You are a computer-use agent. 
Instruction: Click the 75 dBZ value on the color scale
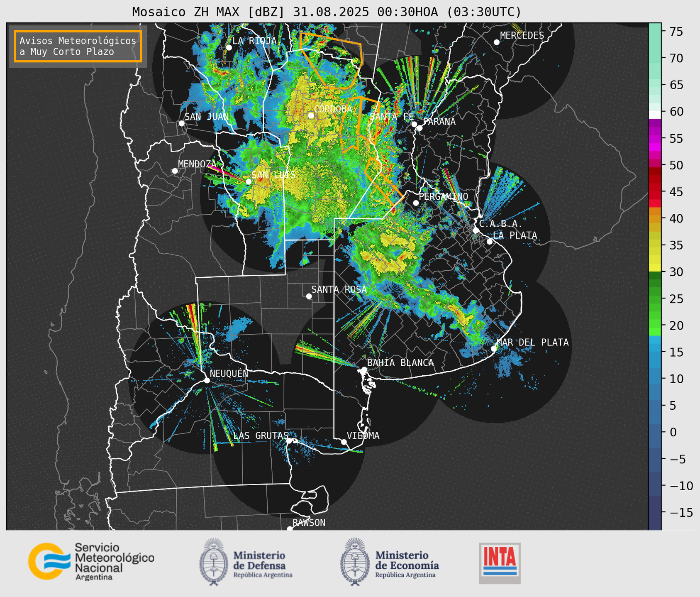tap(676, 32)
